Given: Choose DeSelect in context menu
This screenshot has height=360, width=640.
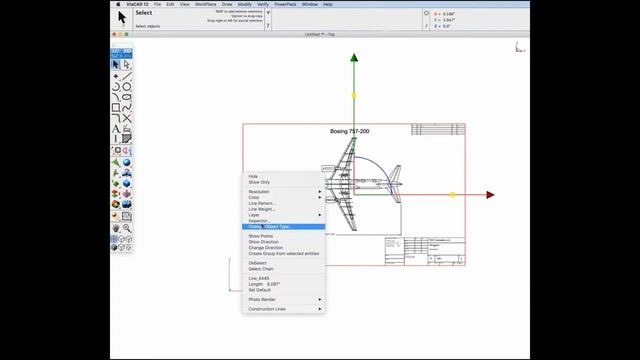Looking at the screenshot, I should [284, 263].
